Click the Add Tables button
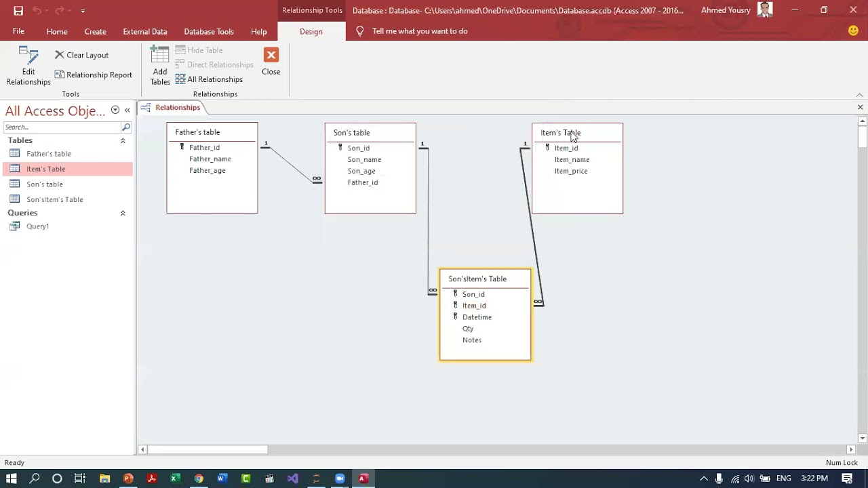Viewport: 868px width, 488px height. point(160,66)
